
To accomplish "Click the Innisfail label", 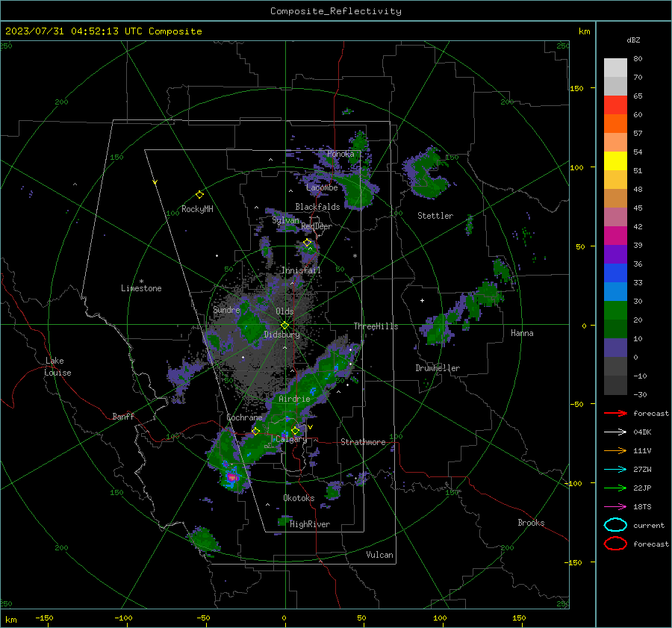I will [301, 270].
